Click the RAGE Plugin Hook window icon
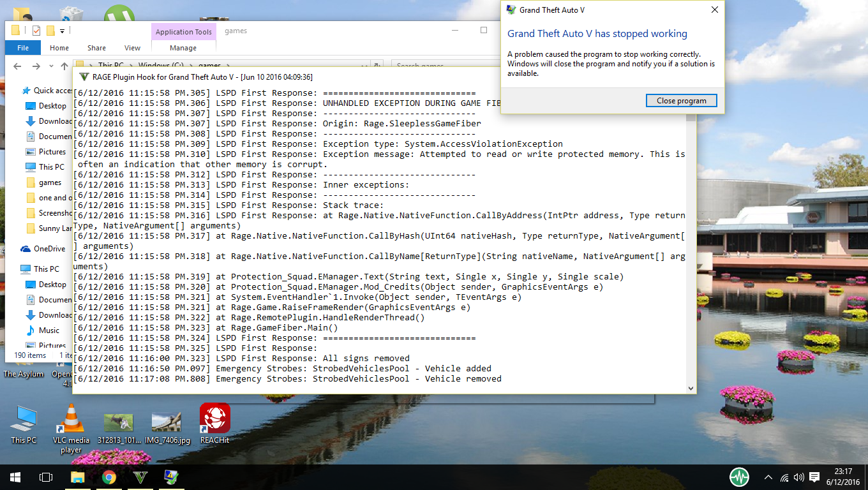The image size is (868, 490). coord(83,77)
